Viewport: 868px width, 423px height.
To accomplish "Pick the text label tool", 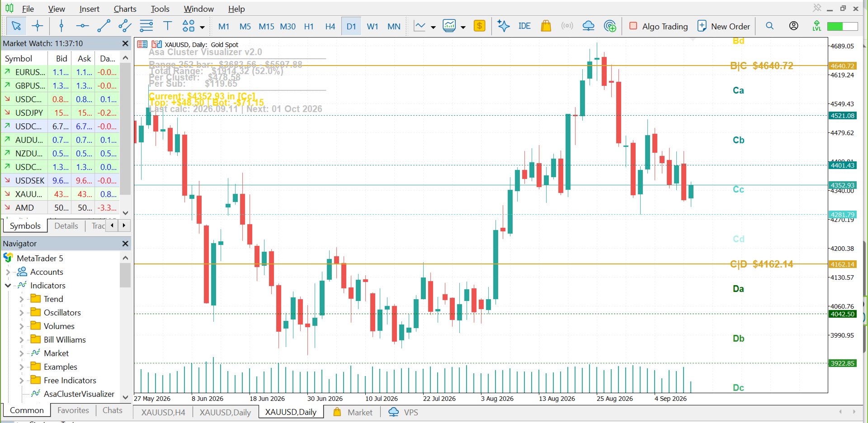I will (x=167, y=26).
